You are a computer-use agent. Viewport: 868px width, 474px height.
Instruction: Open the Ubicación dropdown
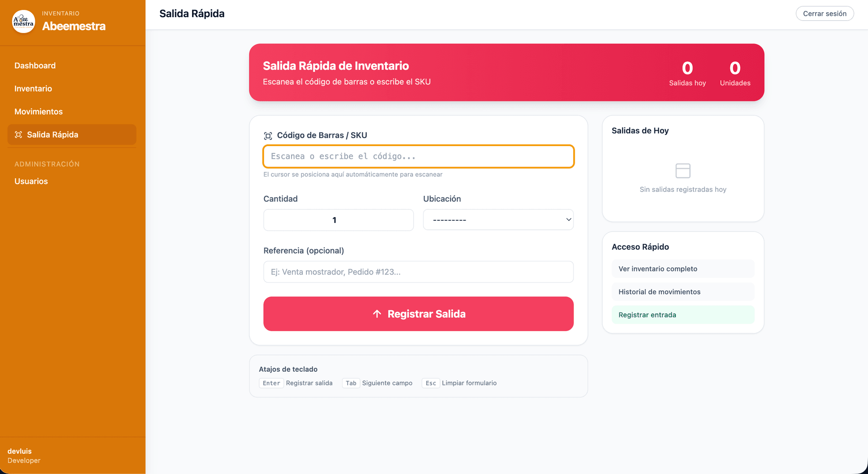tap(497, 220)
